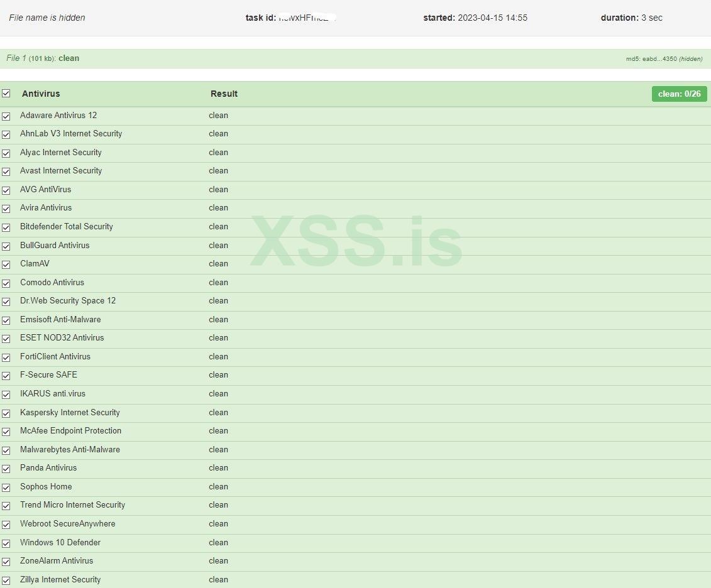The width and height of the screenshot is (711, 588).
Task: Disable Malwarebytes Anti-Malware scanning
Action: (x=6, y=450)
